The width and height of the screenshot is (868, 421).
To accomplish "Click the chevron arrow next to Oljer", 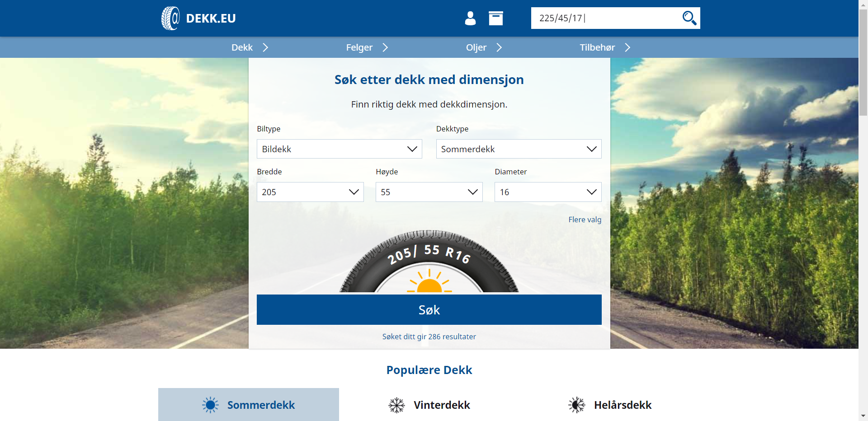I will click(499, 47).
